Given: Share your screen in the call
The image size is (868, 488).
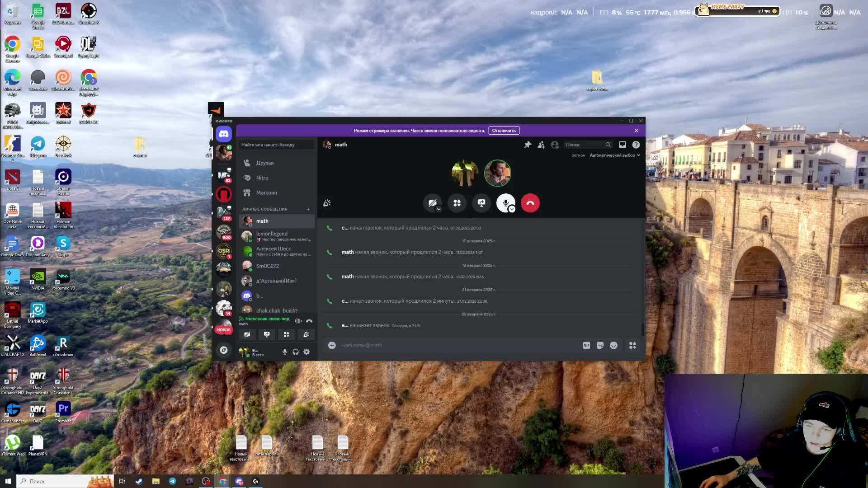Looking at the screenshot, I should coord(481,203).
